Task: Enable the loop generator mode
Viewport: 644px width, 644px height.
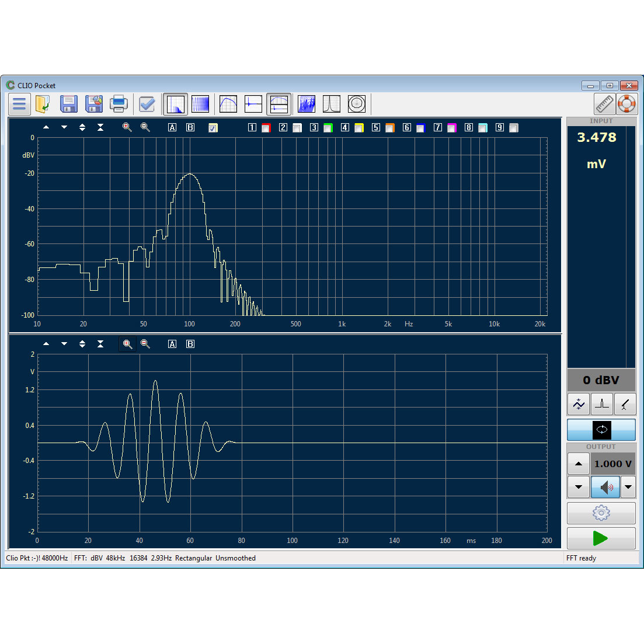Action: tap(601, 430)
